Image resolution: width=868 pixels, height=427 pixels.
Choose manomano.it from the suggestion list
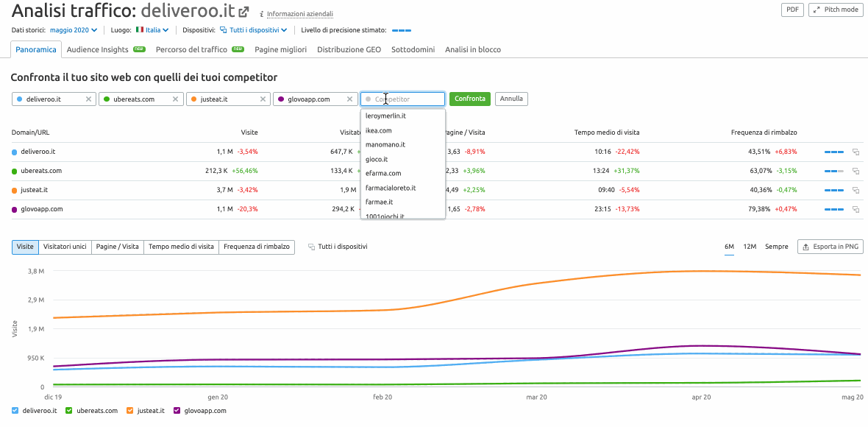point(402,144)
